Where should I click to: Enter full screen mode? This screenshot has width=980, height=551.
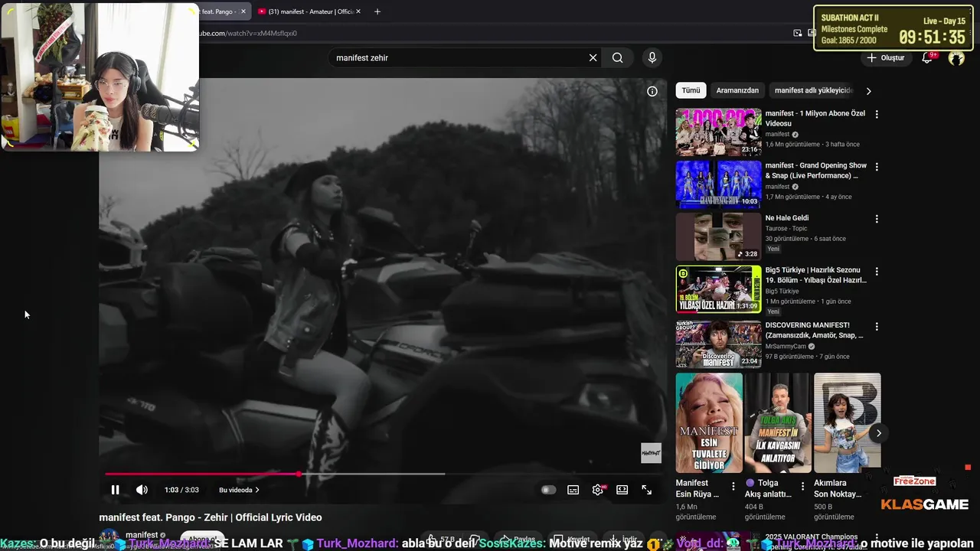(x=647, y=490)
